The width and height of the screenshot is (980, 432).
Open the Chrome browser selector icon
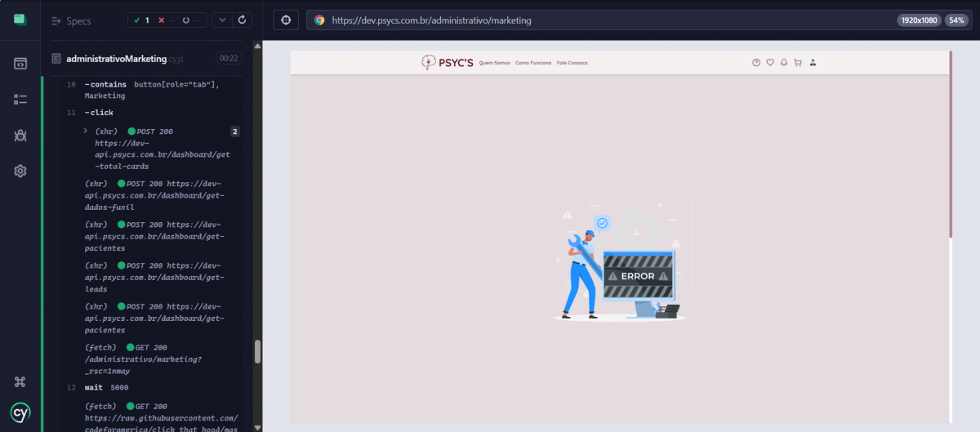pos(319,20)
